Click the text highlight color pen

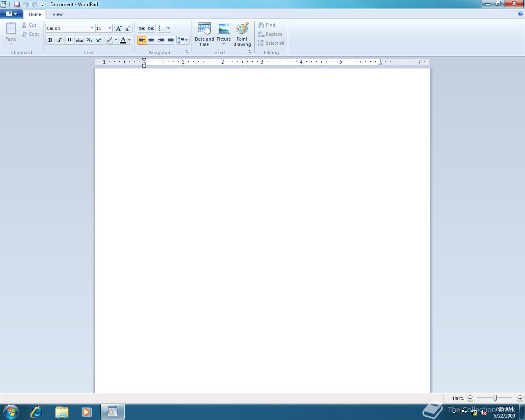pos(109,40)
